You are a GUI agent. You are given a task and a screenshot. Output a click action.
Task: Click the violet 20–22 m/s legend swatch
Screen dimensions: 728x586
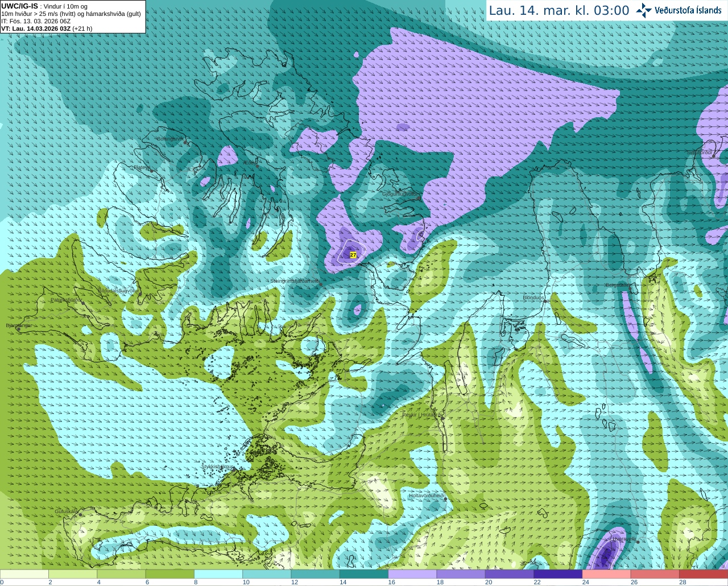click(510, 573)
